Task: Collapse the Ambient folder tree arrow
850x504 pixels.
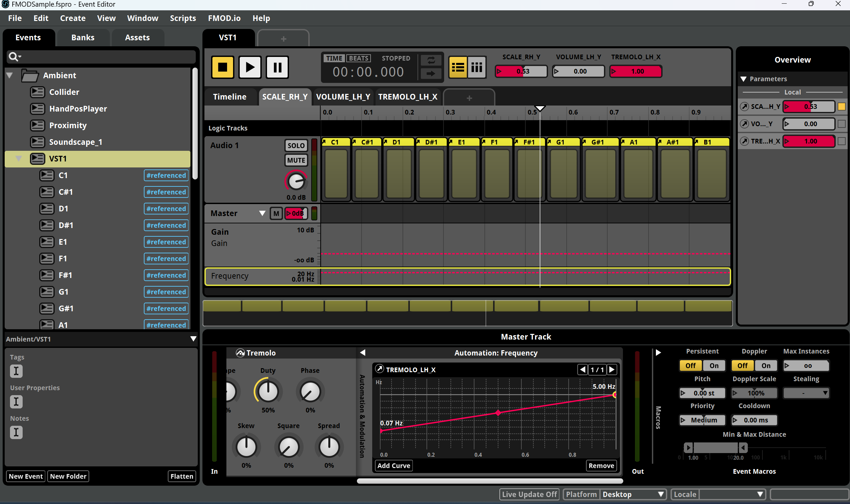Action: tap(10, 75)
